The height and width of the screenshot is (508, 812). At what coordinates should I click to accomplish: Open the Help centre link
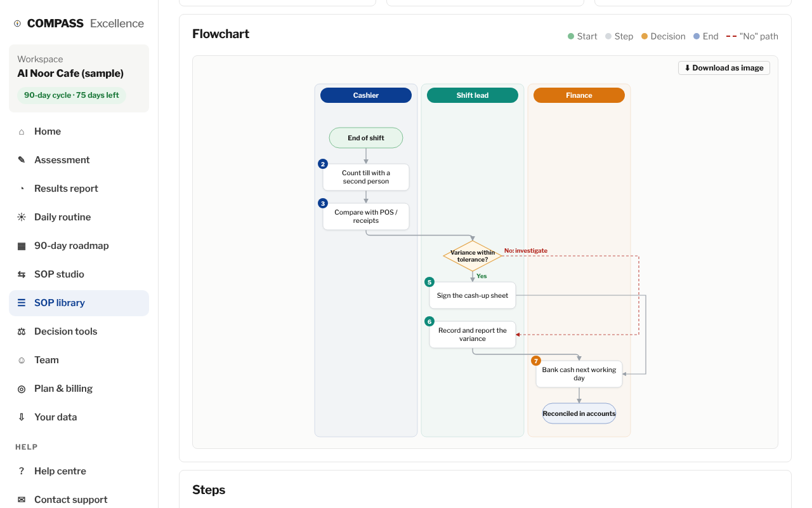pyautogui.click(x=79, y=471)
